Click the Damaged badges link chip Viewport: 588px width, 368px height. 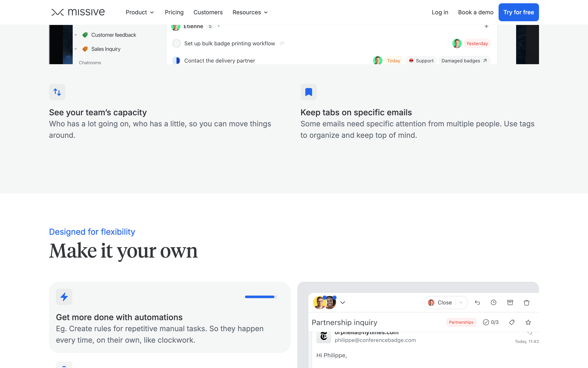(x=464, y=61)
